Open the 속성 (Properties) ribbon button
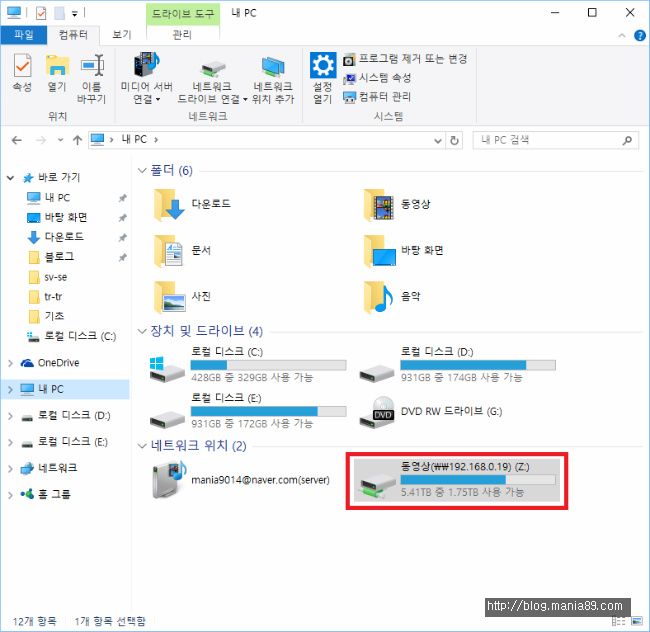 22,73
